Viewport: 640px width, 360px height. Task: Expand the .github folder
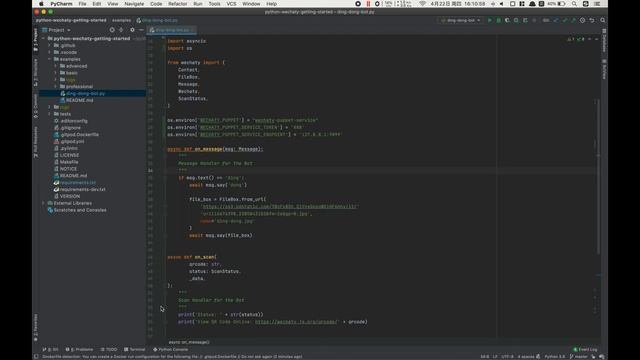click(x=50, y=45)
